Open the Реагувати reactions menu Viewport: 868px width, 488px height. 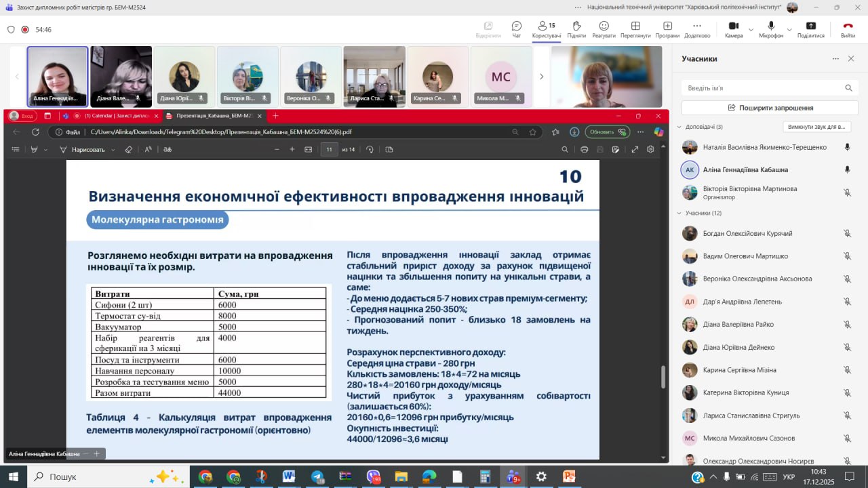pyautogui.click(x=604, y=29)
